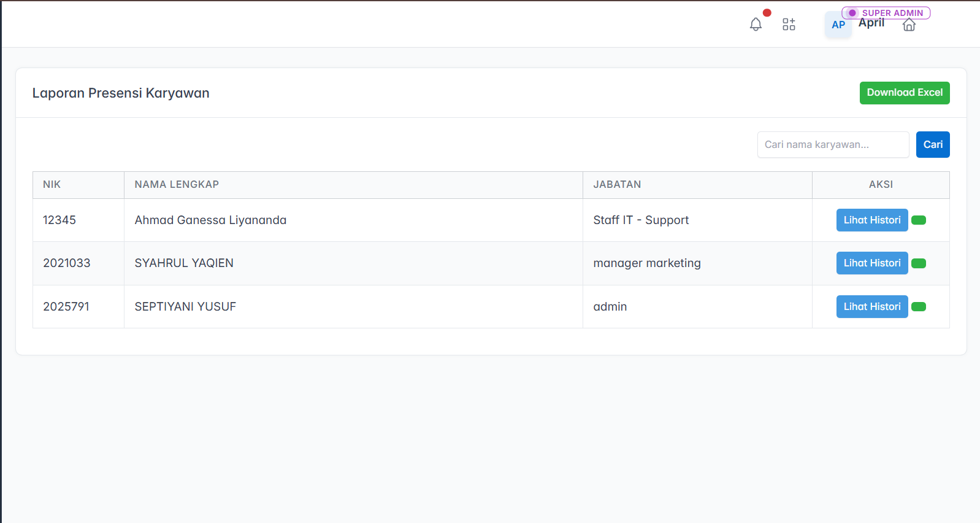
Task: Show attendance history for SEPTIYANI YUSUF
Action: 871,307
